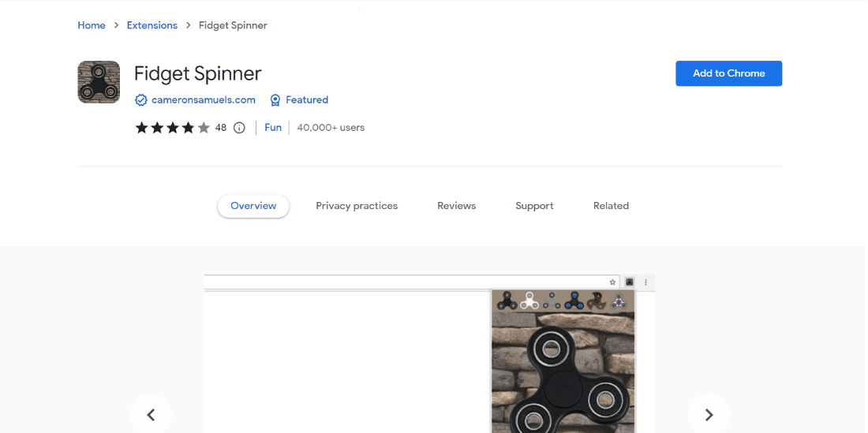Click the five-star rating display
The height and width of the screenshot is (433, 868).
coord(173,128)
